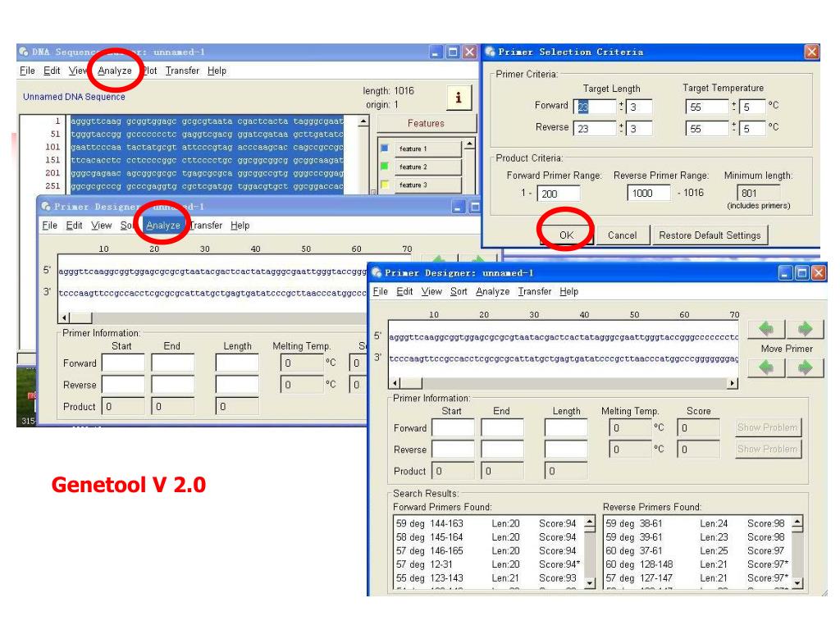Select the feature 2 button

(427, 167)
